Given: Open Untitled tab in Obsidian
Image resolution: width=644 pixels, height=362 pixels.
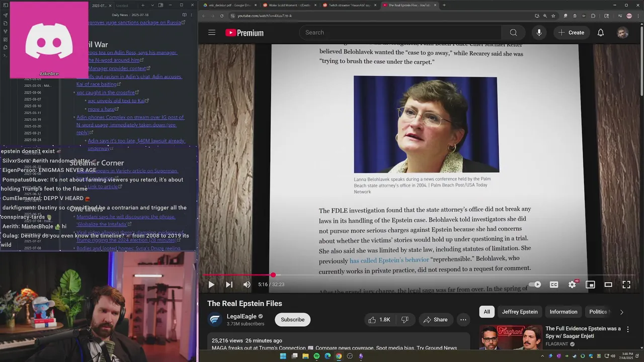Looking at the screenshot, I should 122,6.
